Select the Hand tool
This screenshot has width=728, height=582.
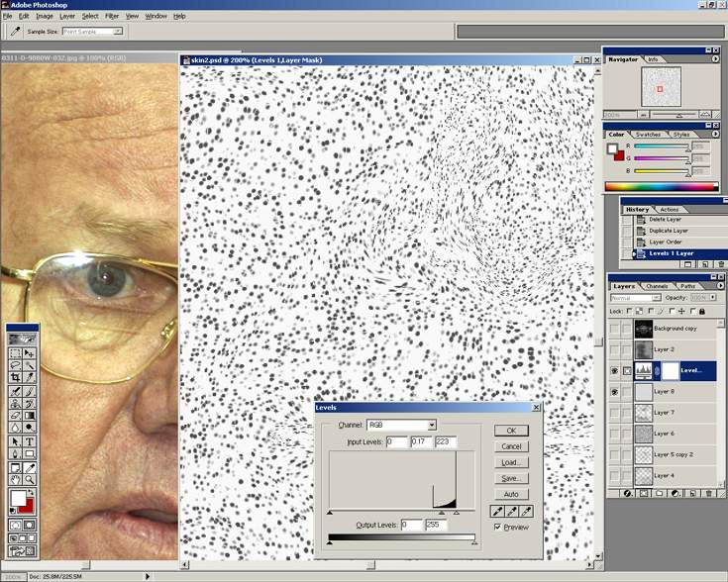click(x=15, y=479)
